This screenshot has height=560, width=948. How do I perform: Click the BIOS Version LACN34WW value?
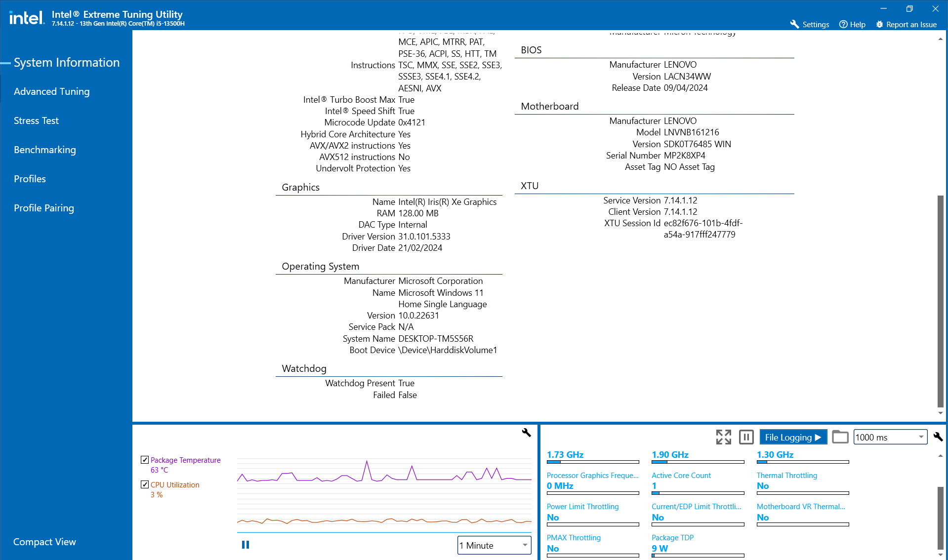687,76
